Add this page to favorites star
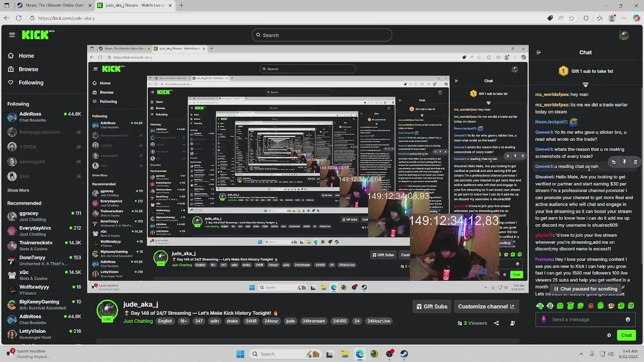 [x=572, y=18]
